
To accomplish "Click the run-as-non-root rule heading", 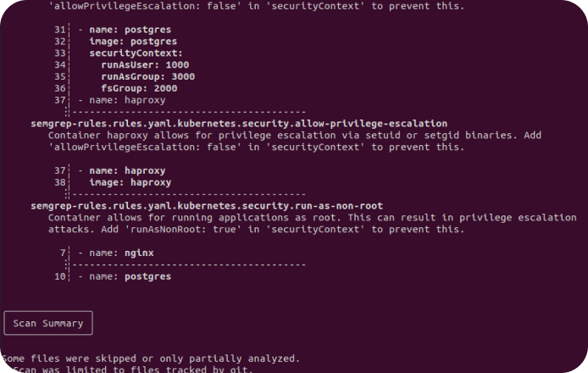I will (x=207, y=206).
